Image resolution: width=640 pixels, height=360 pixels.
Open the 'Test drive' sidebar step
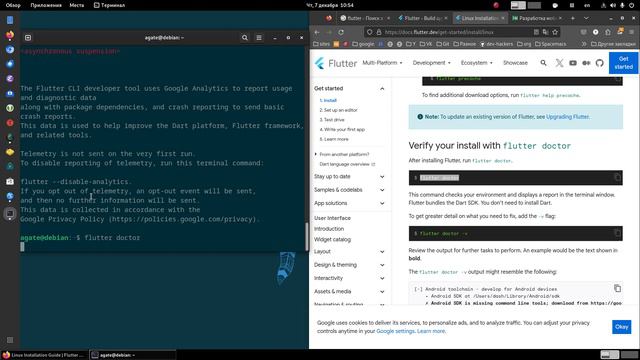pyautogui.click(x=332, y=120)
